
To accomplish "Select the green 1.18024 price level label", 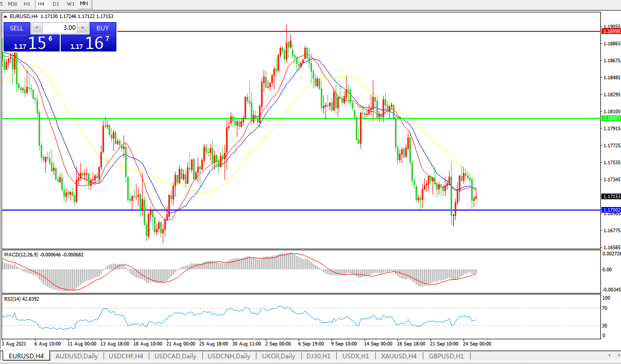I will point(611,118).
